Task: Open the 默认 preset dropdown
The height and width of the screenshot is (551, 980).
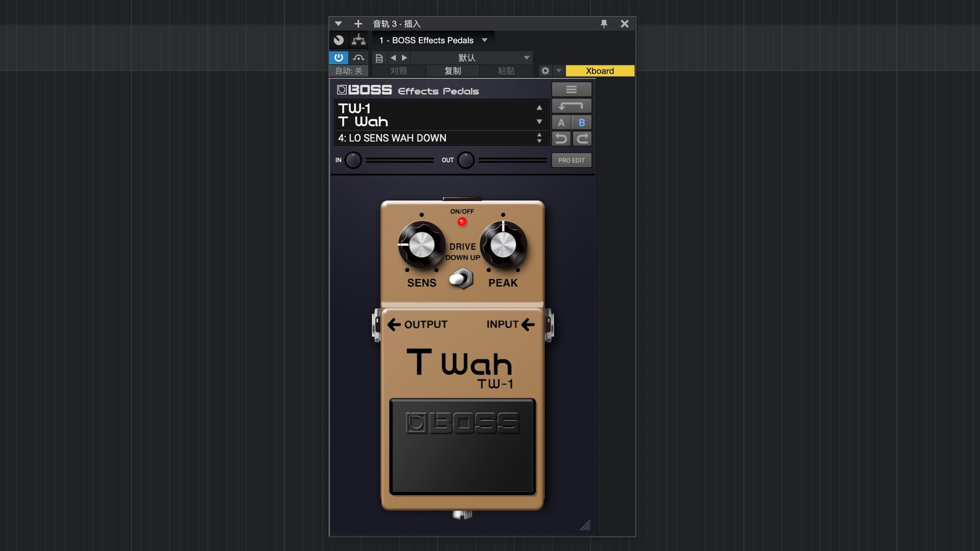Action: [x=472, y=58]
